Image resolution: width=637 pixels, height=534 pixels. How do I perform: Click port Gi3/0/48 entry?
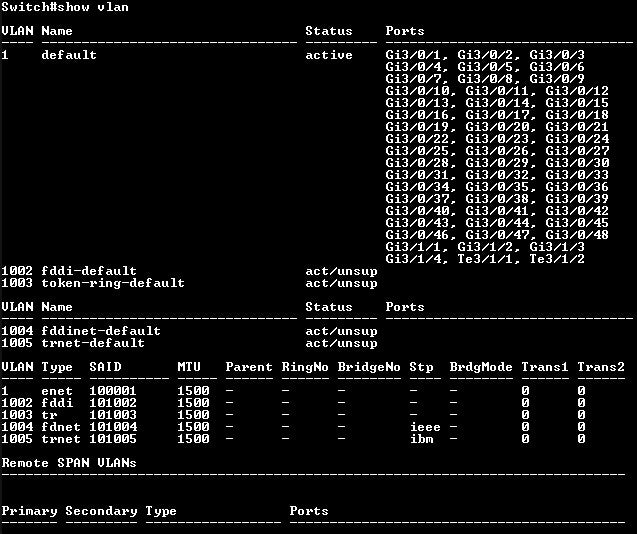tap(577, 235)
